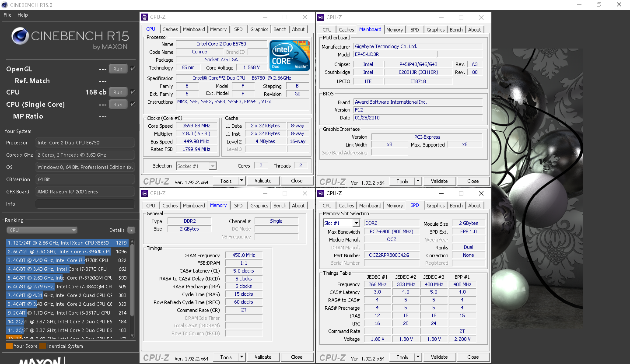Open the ranking type CPU dropdown

coord(42,230)
